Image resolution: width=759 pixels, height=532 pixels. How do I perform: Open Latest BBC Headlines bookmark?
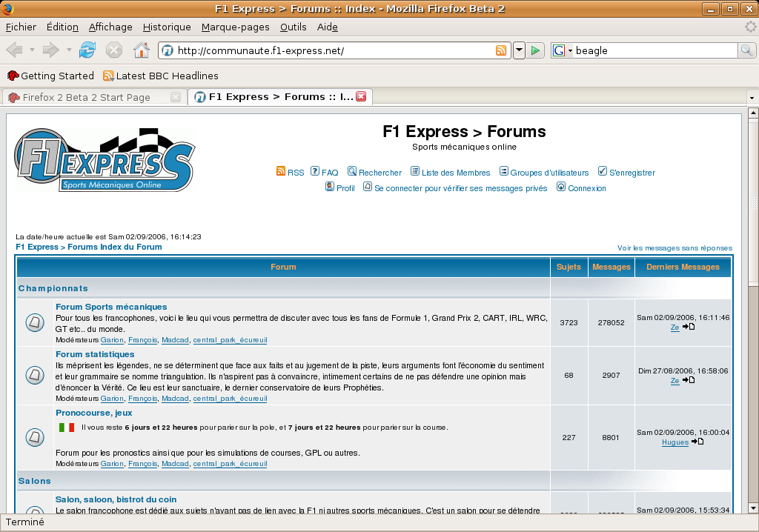tap(161, 76)
